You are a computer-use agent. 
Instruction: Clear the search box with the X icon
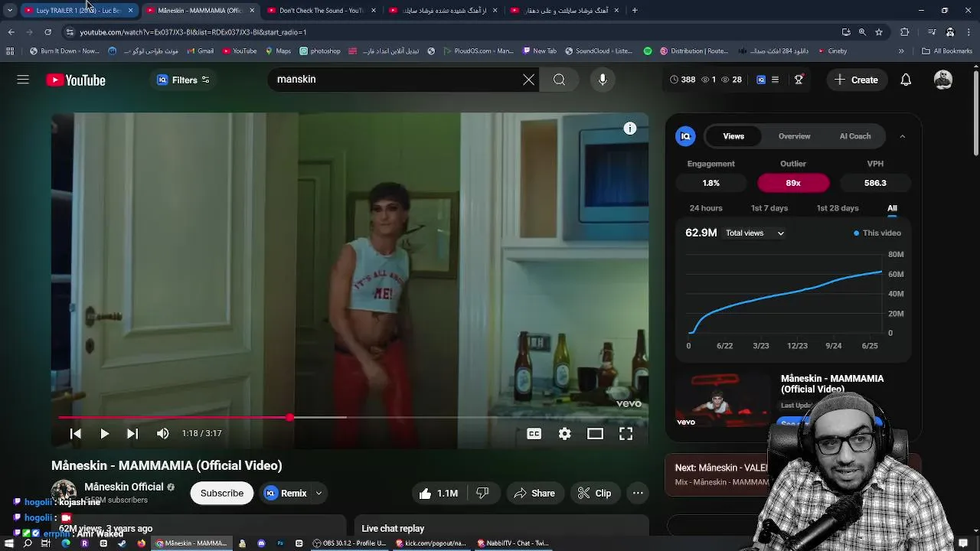(528, 80)
